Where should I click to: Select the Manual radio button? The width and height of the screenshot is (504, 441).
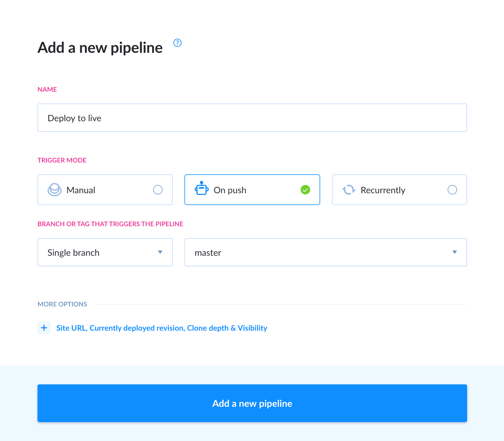[x=158, y=190]
